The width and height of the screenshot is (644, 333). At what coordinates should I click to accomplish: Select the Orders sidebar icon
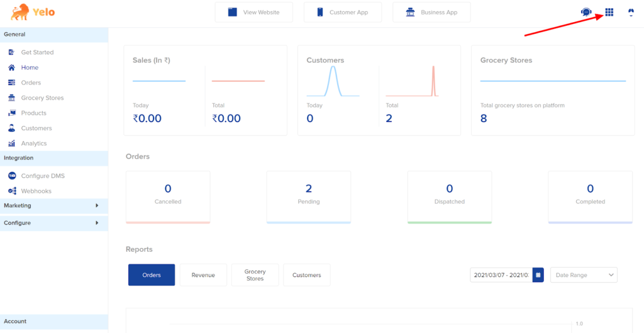pos(12,82)
